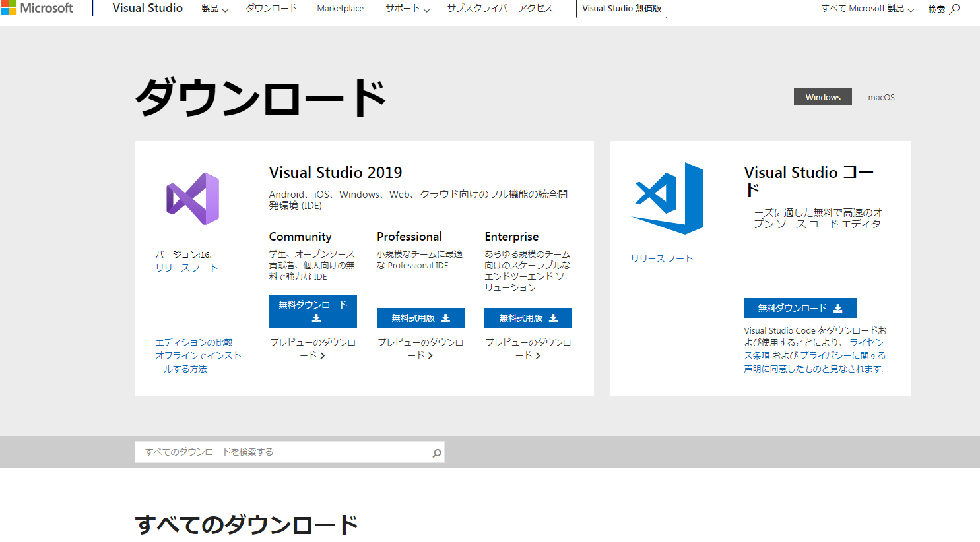This screenshot has height=542, width=980.
Task: Click magnifier icon in downloads search box
Action: (x=436, y=453)
